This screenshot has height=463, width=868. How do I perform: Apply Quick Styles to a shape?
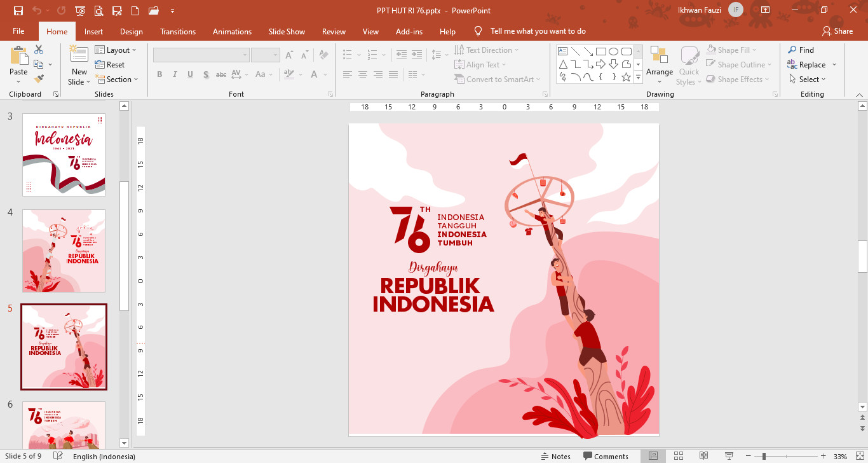[x=689, y=66]
